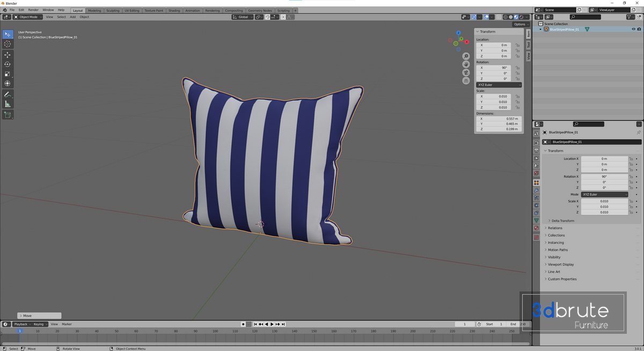Image resolution: width=644 pixels, height=351 pixels.
Task: Expand BlueStripedPillow_01 in outliner
Action: click(x=540, y=30)
